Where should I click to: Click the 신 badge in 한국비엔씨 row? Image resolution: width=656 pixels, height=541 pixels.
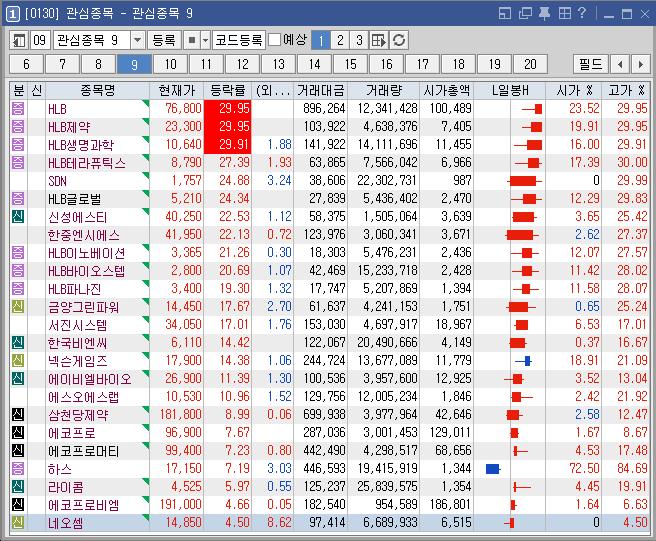click(18, 342)
